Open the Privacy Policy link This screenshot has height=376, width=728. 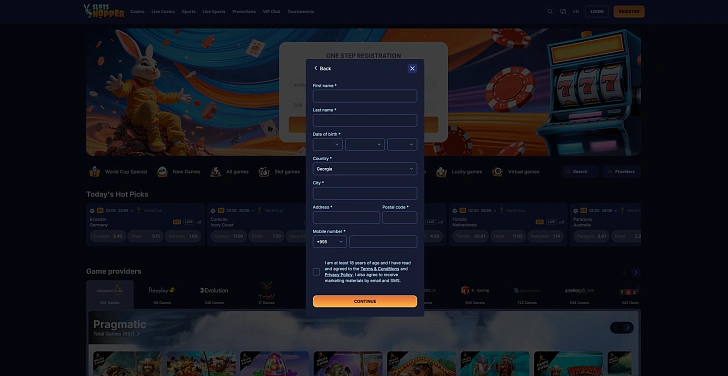338,275
